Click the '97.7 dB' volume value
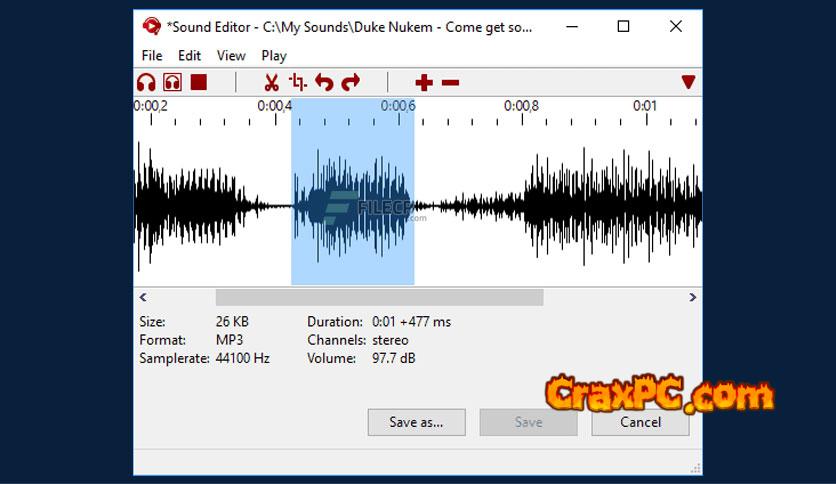This screenshot has width=836, height=484. click(x=393, y=358)
